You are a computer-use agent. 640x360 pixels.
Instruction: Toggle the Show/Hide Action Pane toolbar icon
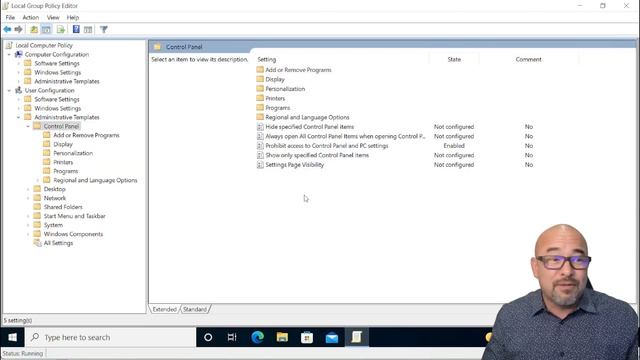[88, 29]
